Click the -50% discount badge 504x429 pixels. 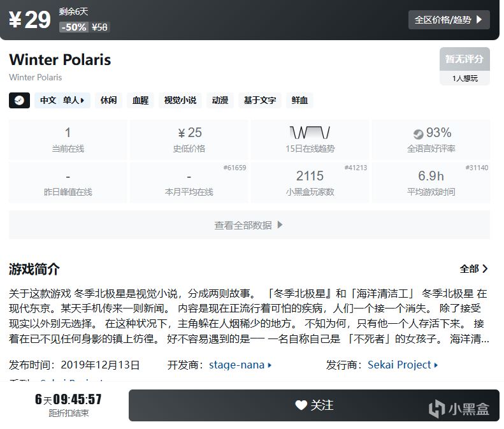point(74,27)
